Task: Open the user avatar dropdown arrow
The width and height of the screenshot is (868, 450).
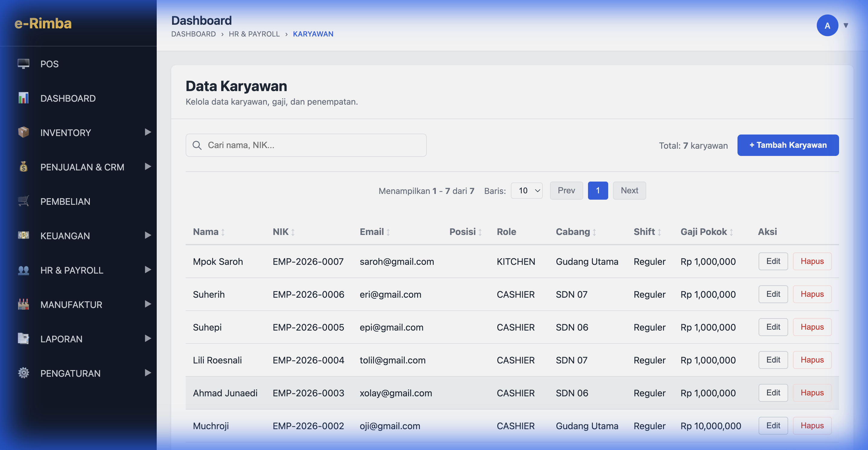Action: (846, 25)
